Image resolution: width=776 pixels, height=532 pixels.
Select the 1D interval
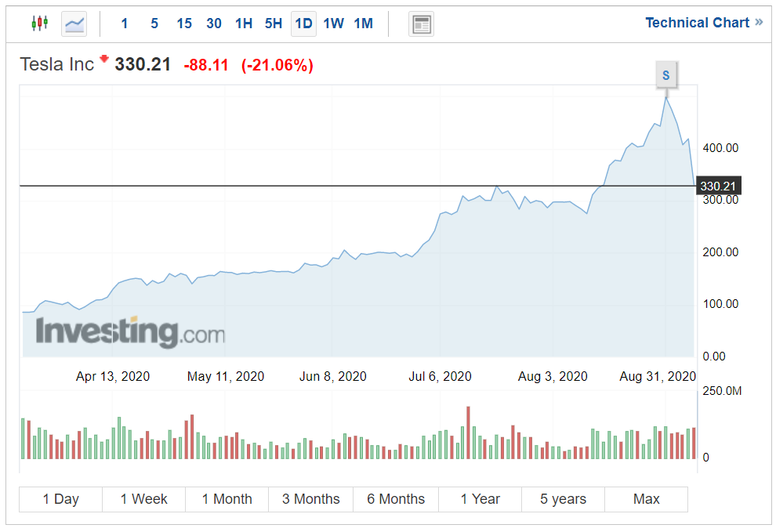click(x=303, y=24)
